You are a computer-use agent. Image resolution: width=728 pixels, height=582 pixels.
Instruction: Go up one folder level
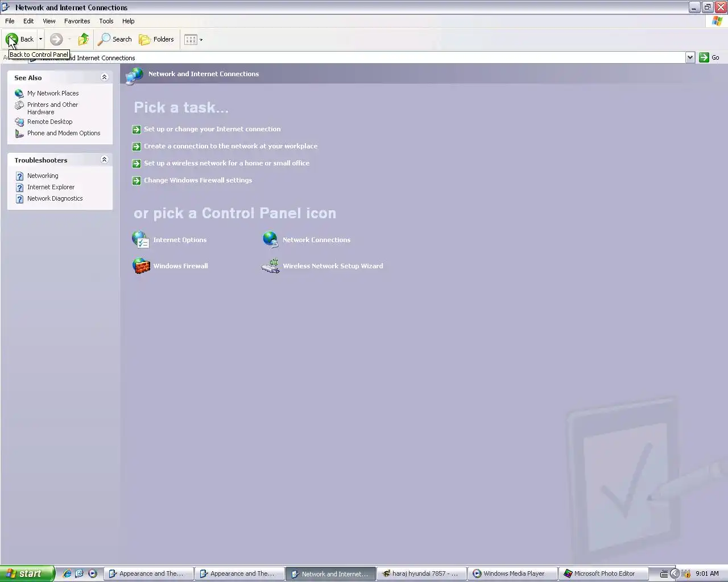[x=84, y=39]
